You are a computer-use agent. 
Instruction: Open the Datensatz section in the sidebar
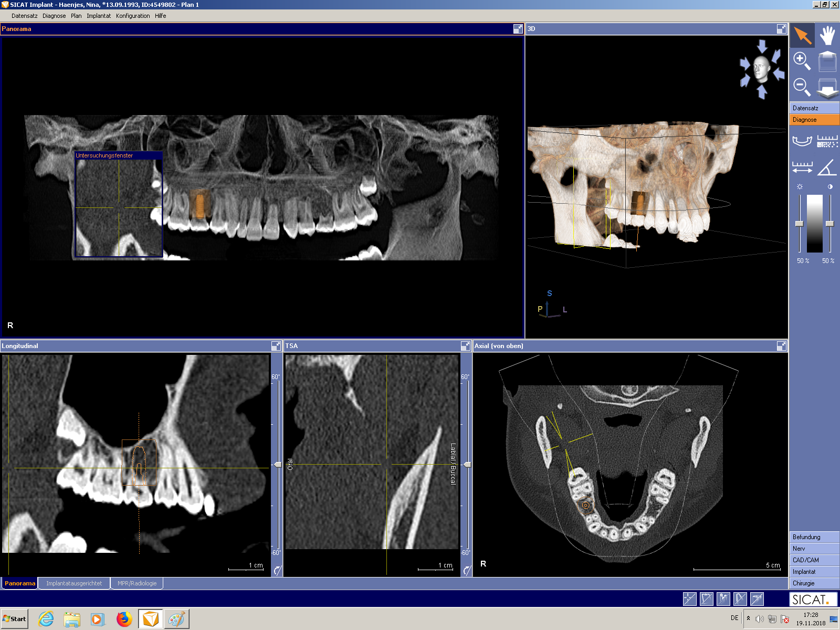click(814, 108)
